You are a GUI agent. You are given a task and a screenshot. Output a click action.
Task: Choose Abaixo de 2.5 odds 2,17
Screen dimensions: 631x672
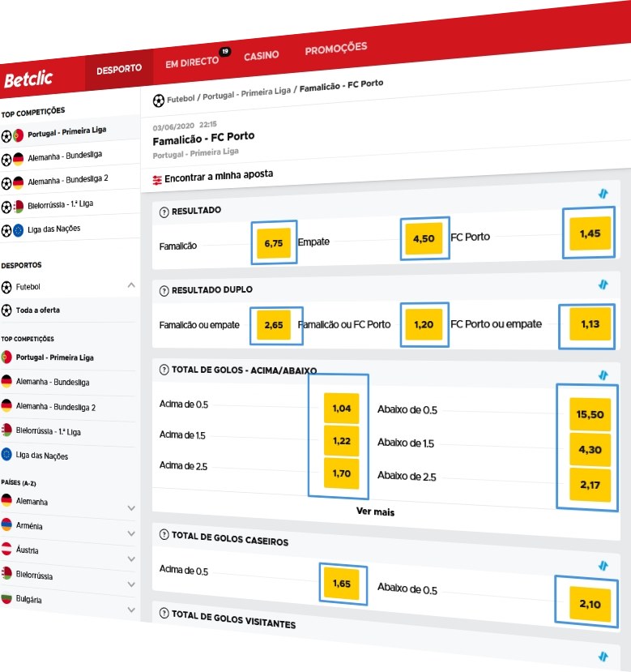590,485
